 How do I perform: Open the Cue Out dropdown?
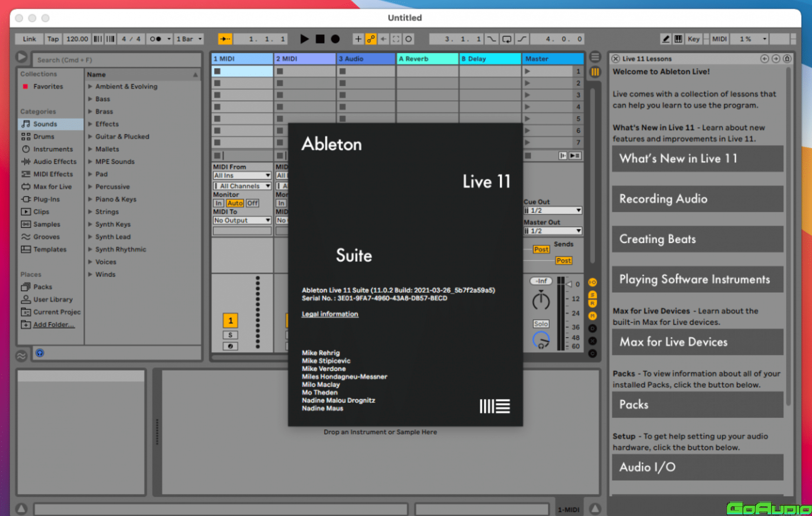point(553,211)
